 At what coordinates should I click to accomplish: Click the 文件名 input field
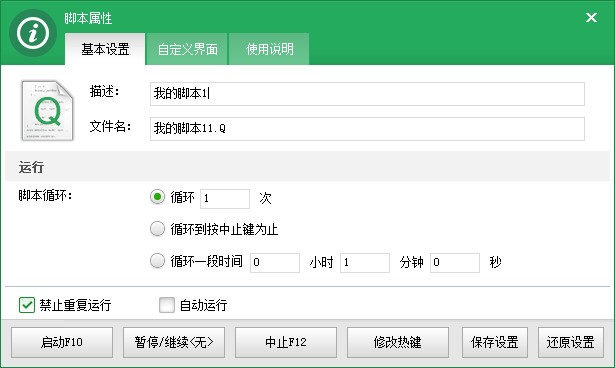tap(367, 129)
